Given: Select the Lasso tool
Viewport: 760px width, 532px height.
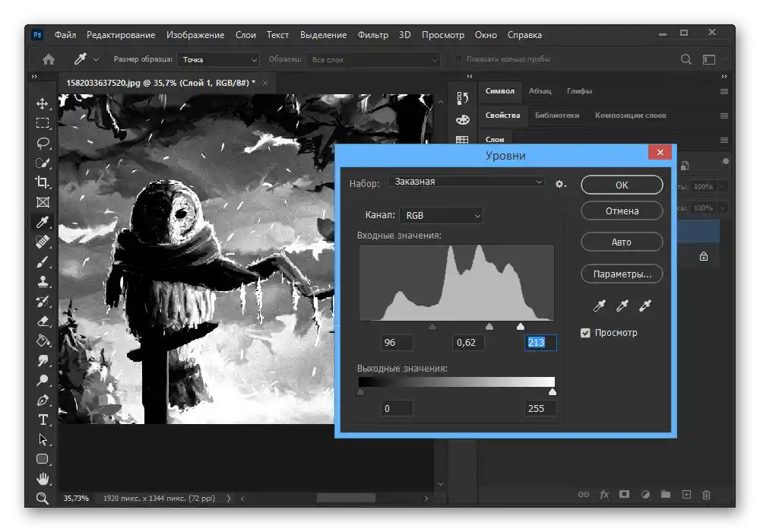Looking at the screenshot, I should click(x=43, y=143).
